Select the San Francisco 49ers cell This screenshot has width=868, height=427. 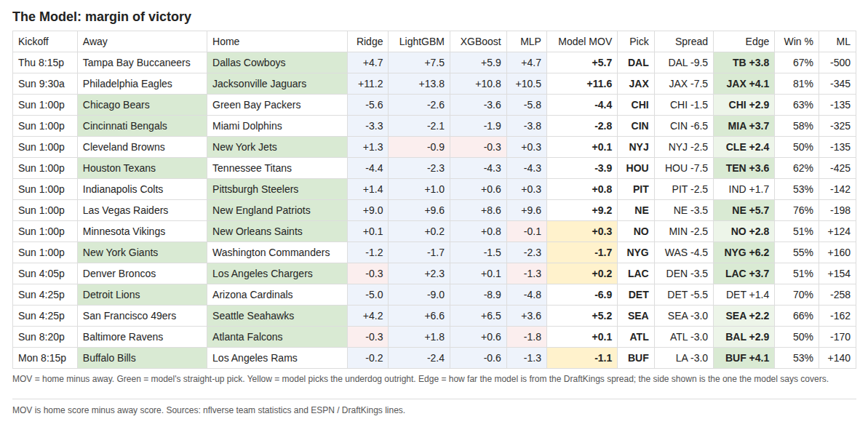[143, 315]
